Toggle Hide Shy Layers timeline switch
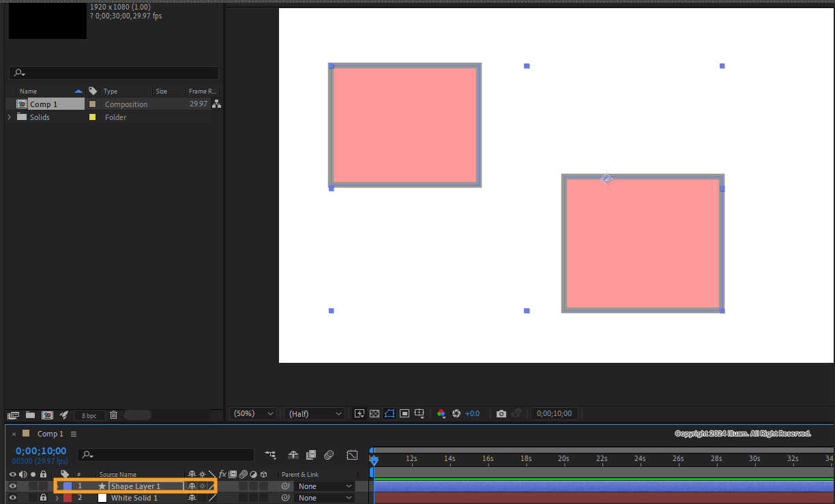The width and height of the screenshot is (835, 504). [293, 454]
